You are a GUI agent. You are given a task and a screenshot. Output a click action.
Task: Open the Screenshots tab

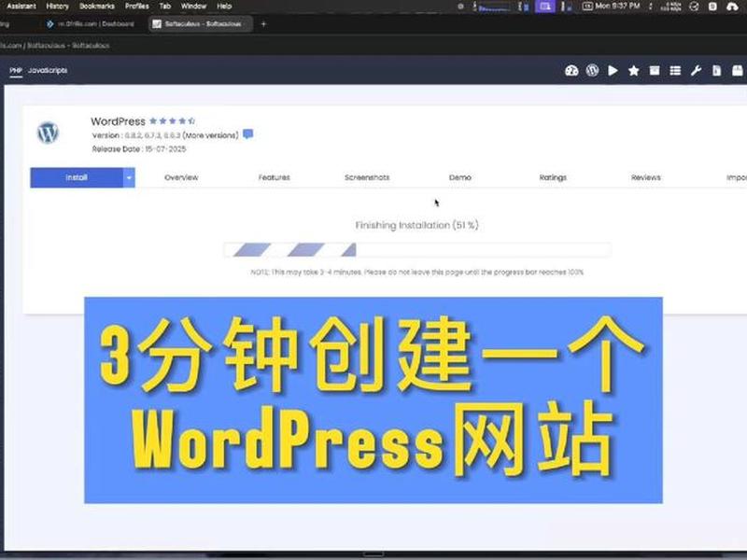[x=367, y=177]
